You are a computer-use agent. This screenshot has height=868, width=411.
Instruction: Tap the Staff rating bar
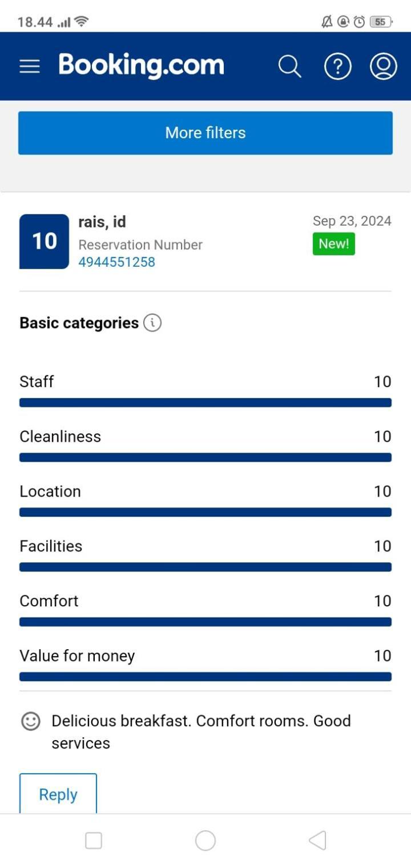[x=205, y=403]
